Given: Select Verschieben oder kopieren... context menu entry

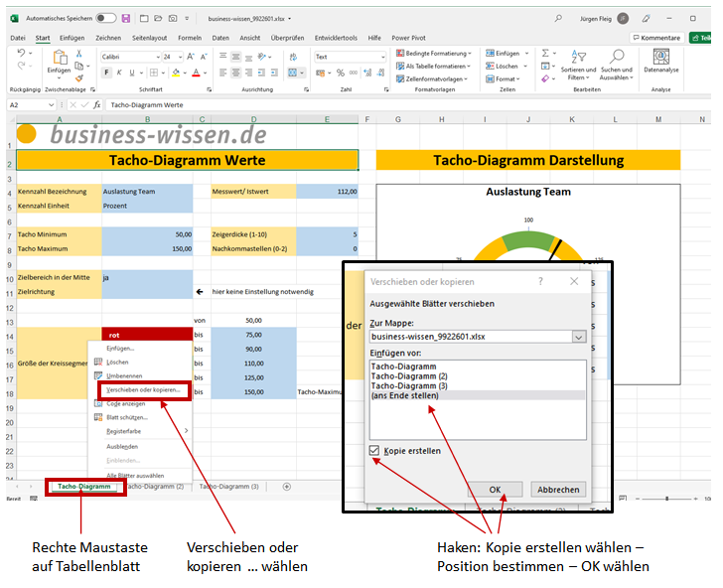Looking at the screenshot, I should [x=143, y=390].
